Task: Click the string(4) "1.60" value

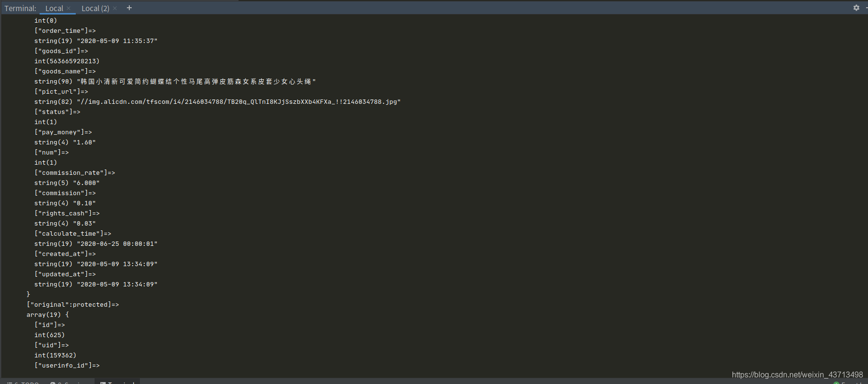Action: 65,142
